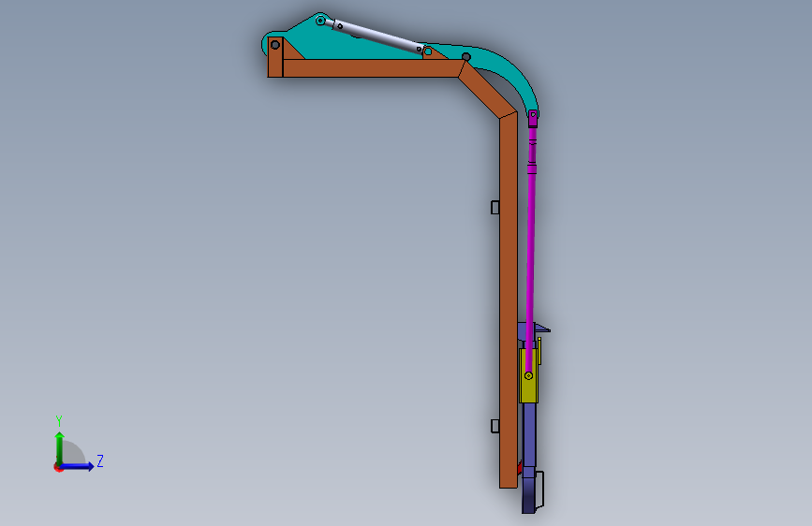Viewport: 812px width, 526px height.
Task: Select the brown horizontal frame beam
Action: [370, 68]
